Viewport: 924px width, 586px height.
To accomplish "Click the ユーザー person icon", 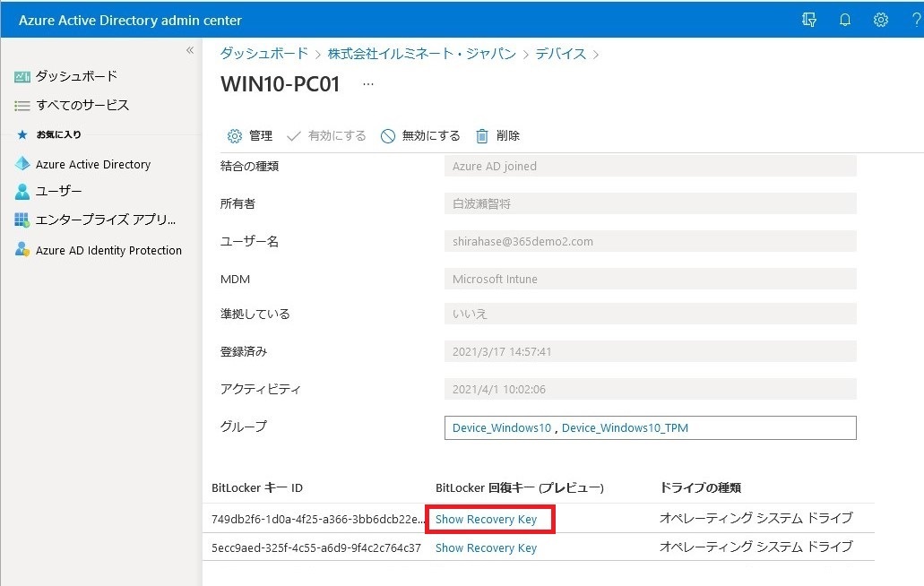I will 22,192.
